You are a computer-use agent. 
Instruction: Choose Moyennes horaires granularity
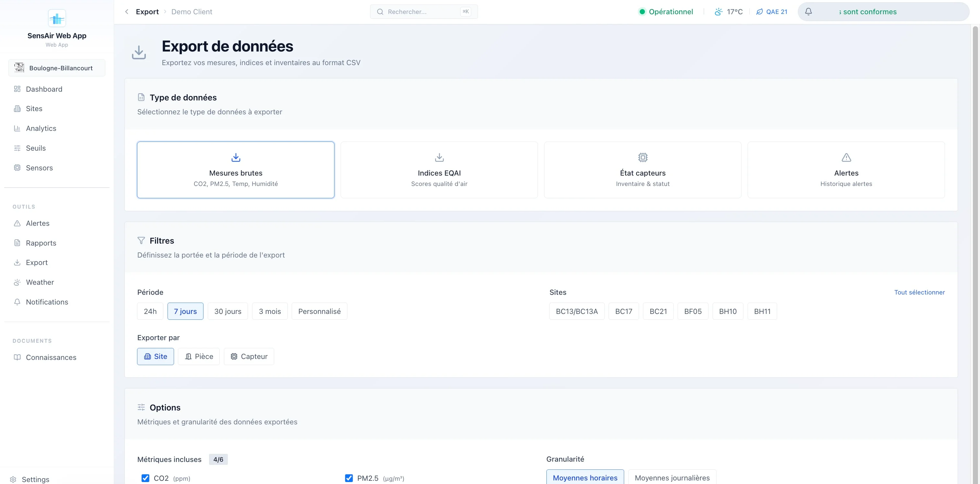585,478
